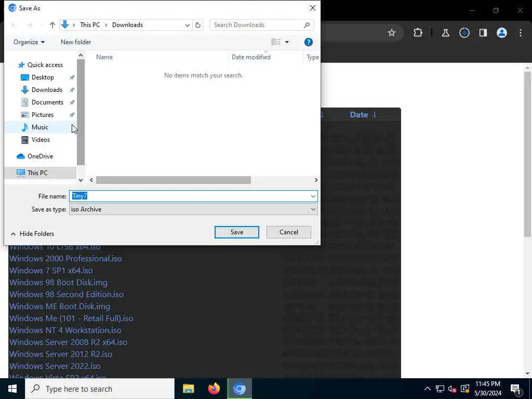The image size is (532, 399).
Task: Open the Save As help button
Action: (309, 42)
